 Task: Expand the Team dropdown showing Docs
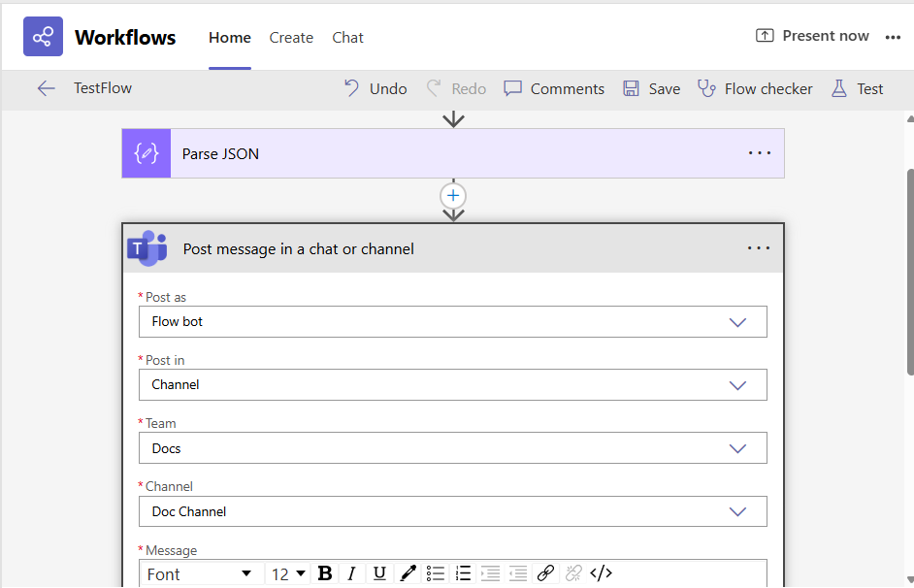[x=737, y=448]
